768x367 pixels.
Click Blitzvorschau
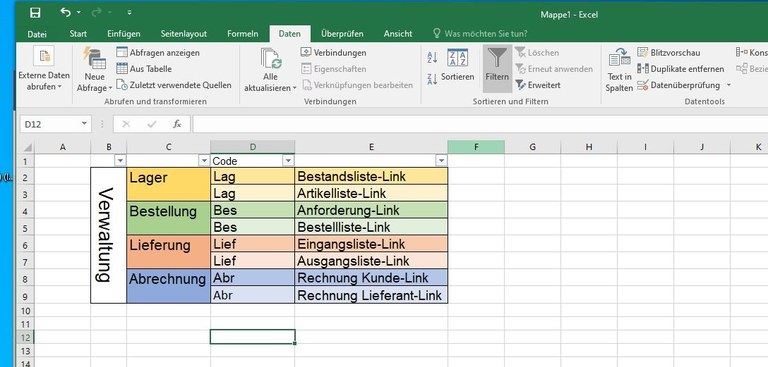click(x=669, y=52)
